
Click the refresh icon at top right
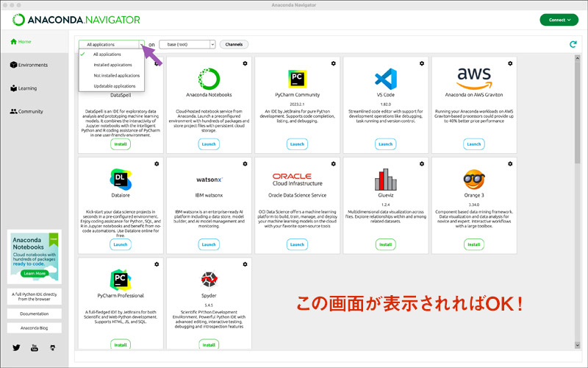pos(573,44)
